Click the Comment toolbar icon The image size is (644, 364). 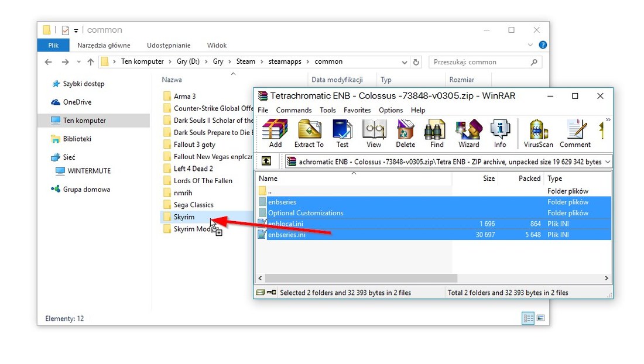click(575, 133)
